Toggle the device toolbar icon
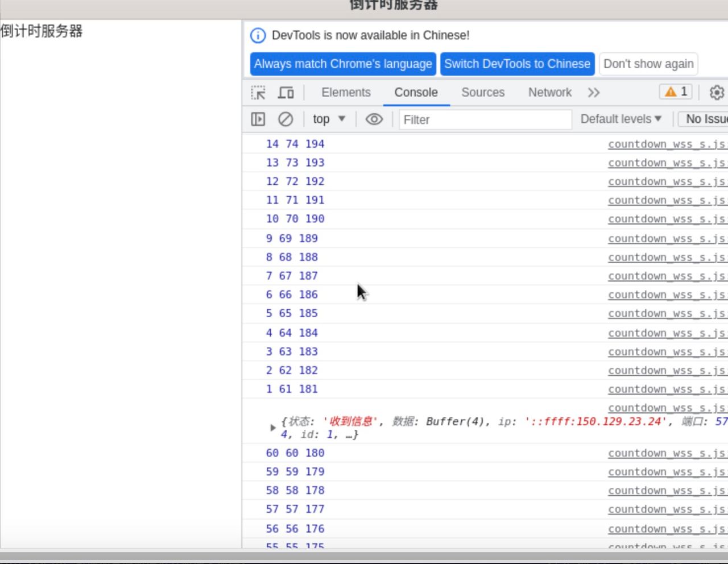Image resolution: width=728 pixels, height=564 pixels. click(286, 93)
